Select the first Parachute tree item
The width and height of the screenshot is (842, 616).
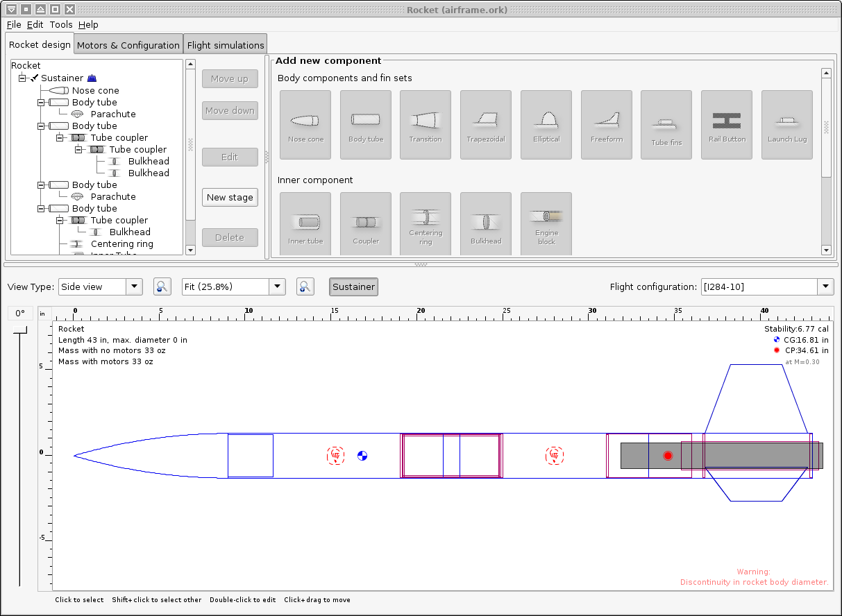point(113,114)
